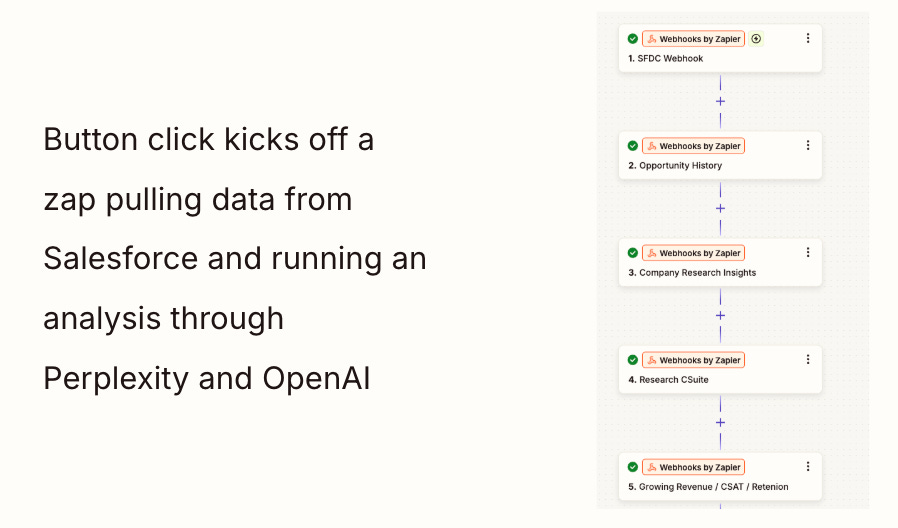Open three-dot menu on Opportunity History step
This screenshot has height=528, width=898.
pos(808,145)
